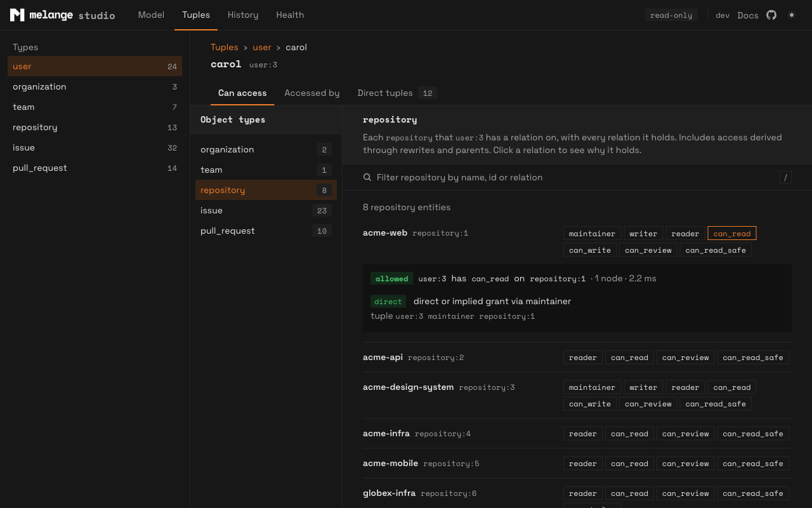Focus the Filter repository input field

coord(574,177)
